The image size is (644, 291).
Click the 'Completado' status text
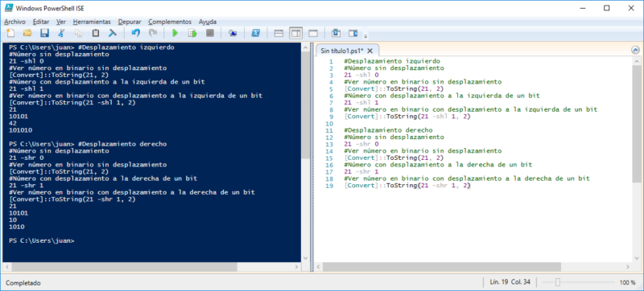pyautogui.click(x=23, y=282)
